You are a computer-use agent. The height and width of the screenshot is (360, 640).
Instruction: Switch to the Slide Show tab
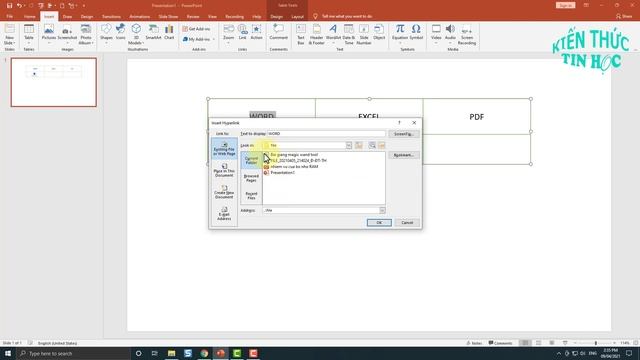168,16
